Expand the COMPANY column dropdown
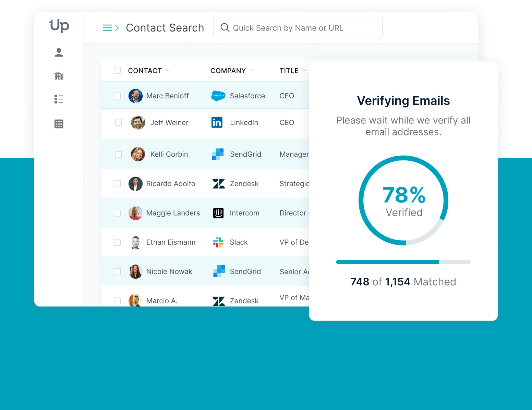Image resolution: width=532 pixels, height=410 pixels. (253, 70)
